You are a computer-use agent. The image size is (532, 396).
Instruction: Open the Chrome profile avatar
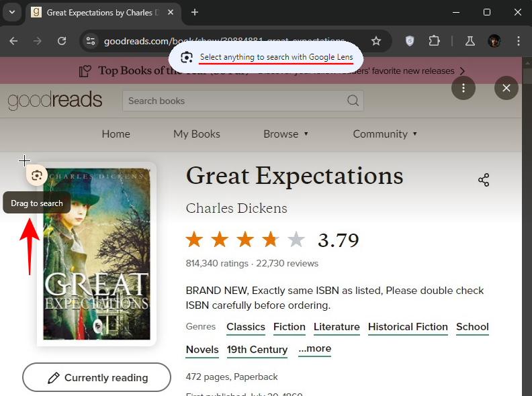pos(494,41)
